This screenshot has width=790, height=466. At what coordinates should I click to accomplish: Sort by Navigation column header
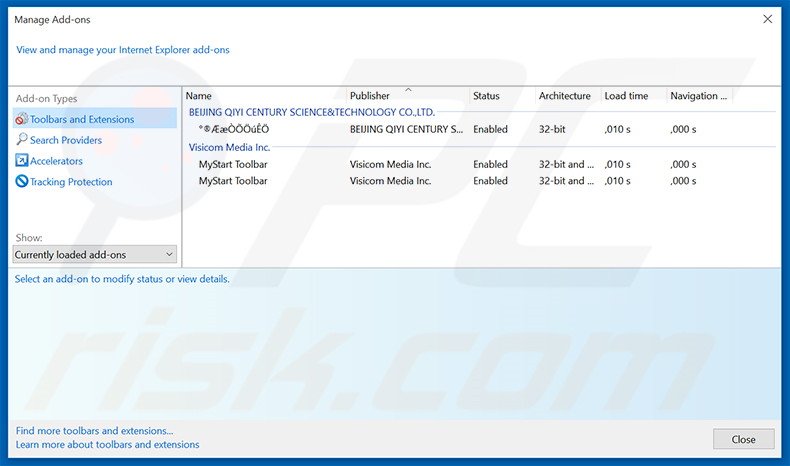click(699, 96)
